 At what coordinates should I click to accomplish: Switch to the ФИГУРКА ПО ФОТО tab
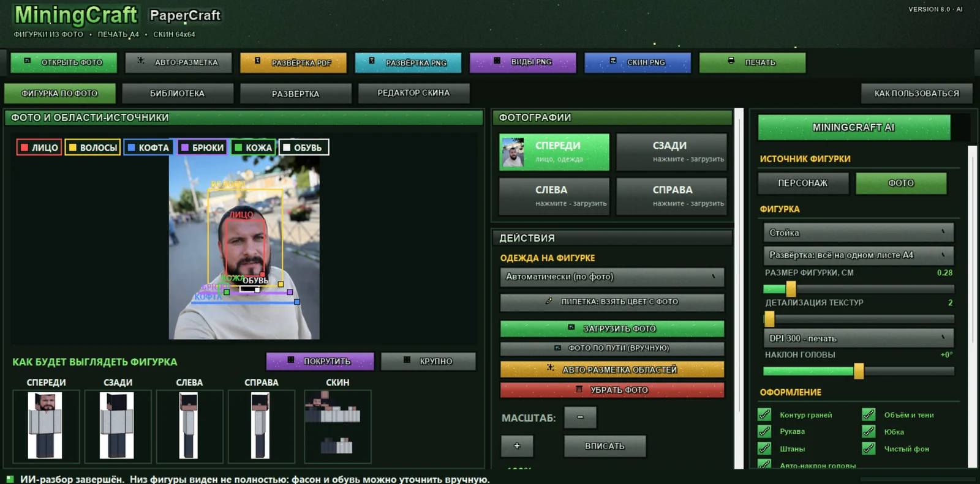(x=59, y=93)
